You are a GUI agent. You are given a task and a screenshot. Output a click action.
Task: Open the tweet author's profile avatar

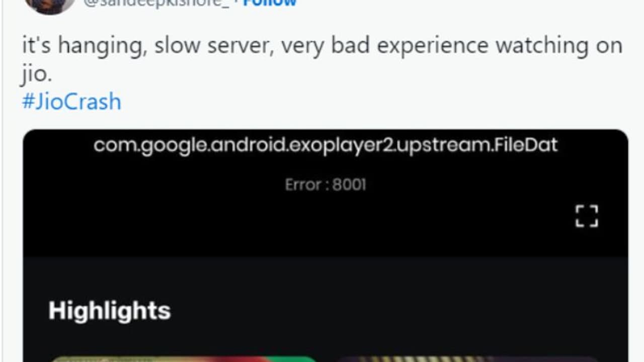tap(50, 5)
